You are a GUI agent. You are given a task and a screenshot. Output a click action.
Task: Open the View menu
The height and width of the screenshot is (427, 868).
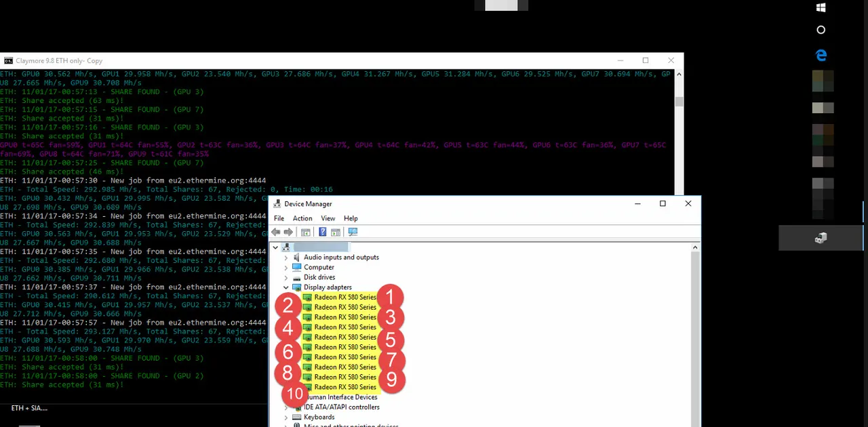point(328,218)
